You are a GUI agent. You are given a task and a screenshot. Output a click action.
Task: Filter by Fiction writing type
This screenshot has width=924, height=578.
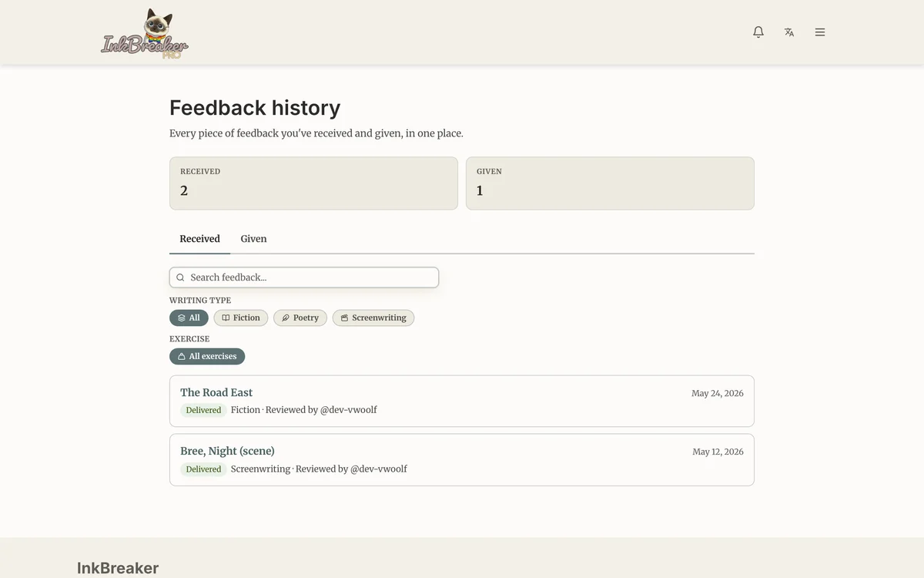coord(241,318)
